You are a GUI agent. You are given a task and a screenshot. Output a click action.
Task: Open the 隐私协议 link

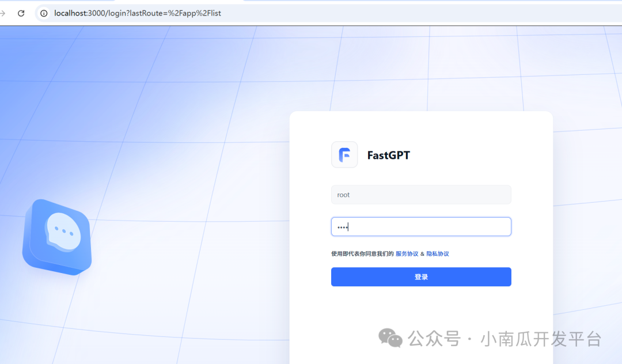coord(438,254)
